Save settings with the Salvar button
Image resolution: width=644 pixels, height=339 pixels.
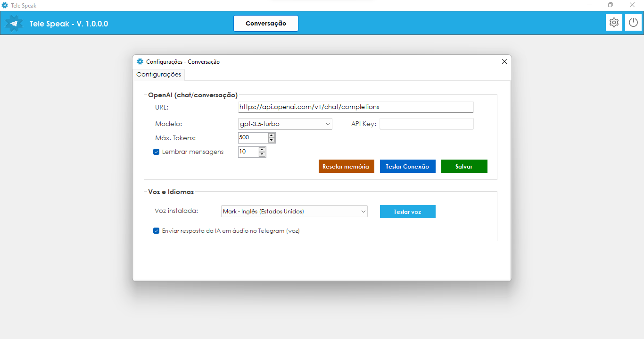[464, 166]
